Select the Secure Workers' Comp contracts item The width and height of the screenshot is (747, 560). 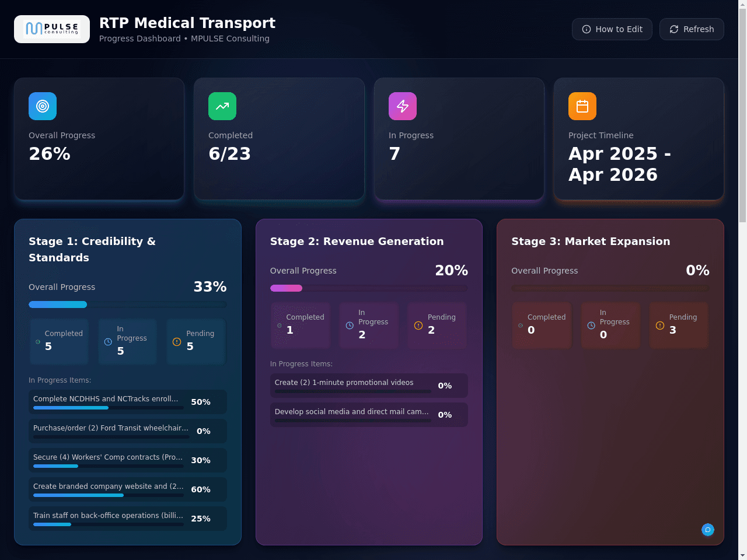click(x=128, y=460)
